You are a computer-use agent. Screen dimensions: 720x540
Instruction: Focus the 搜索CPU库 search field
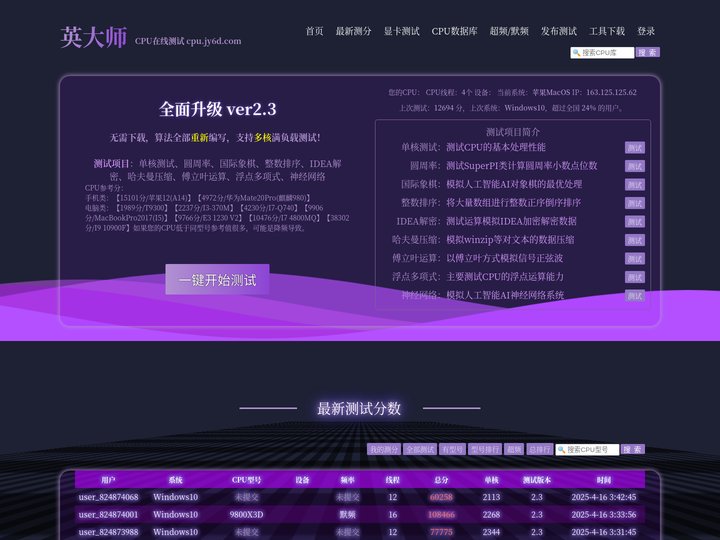pyautogui.click(x=602, y=53)
